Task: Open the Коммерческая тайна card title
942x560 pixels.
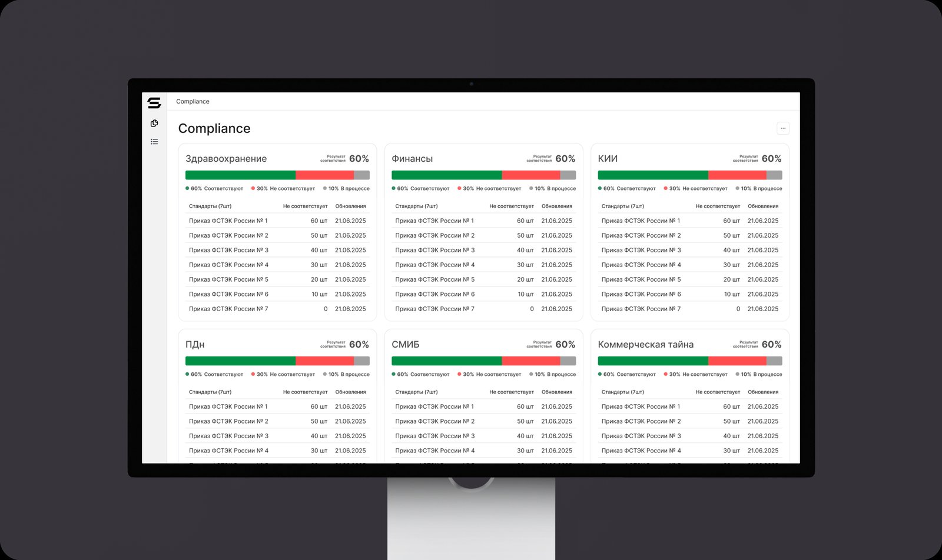Action: pos(646,345)
